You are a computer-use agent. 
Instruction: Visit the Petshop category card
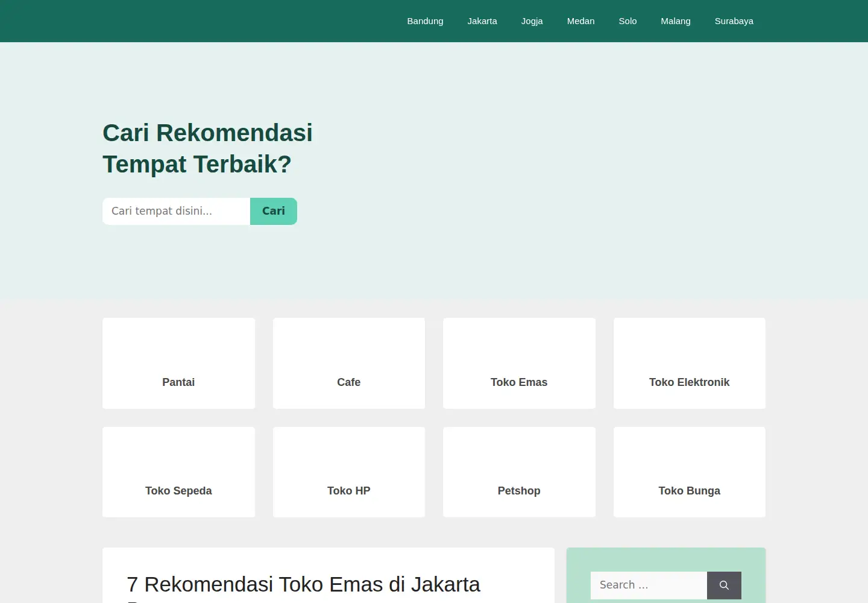tap(519, 472)
